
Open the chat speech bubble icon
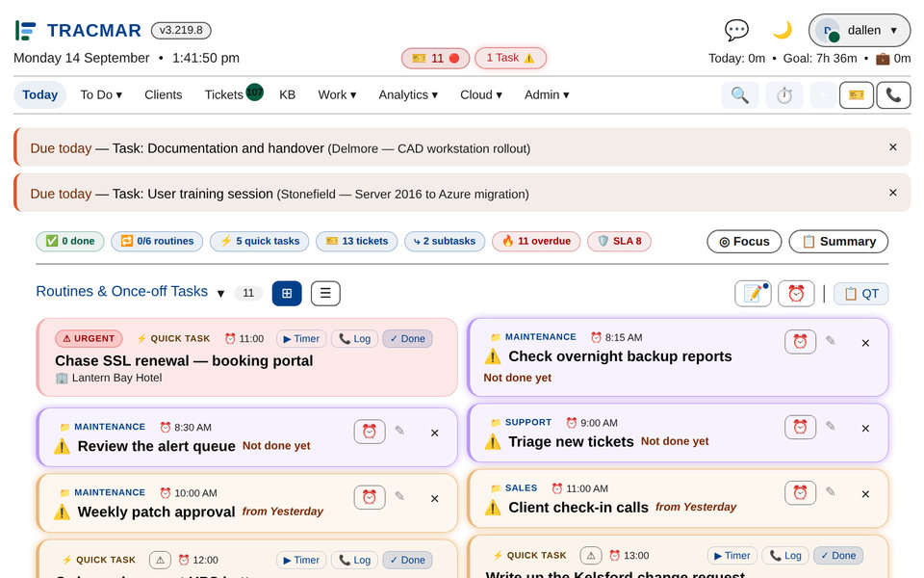[736, 30]
